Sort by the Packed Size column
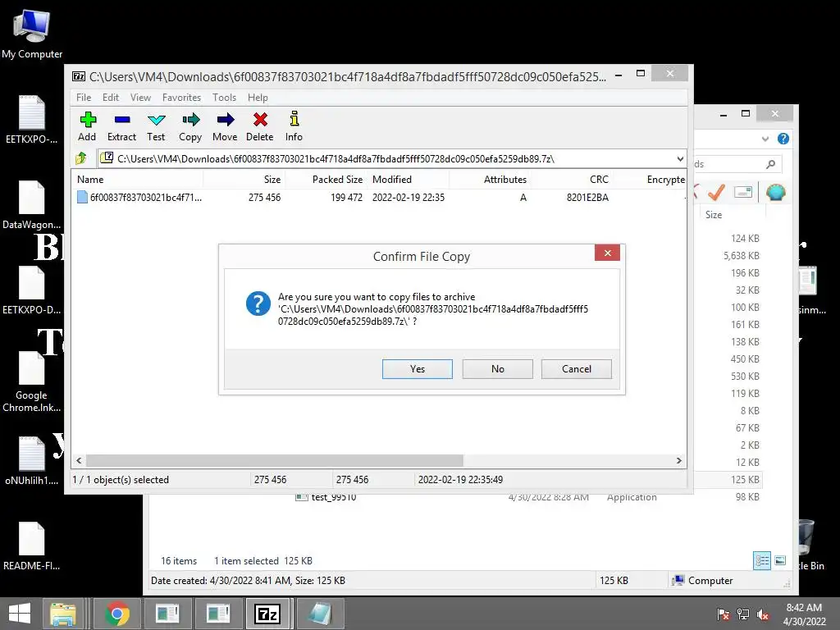The image size is (840, 630). (326, 180)
